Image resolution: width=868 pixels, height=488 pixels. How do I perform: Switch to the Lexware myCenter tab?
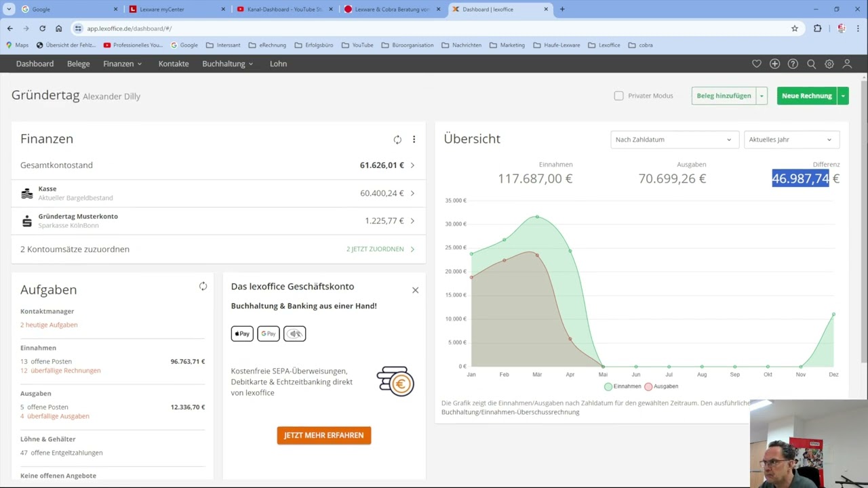coord(176,9)
